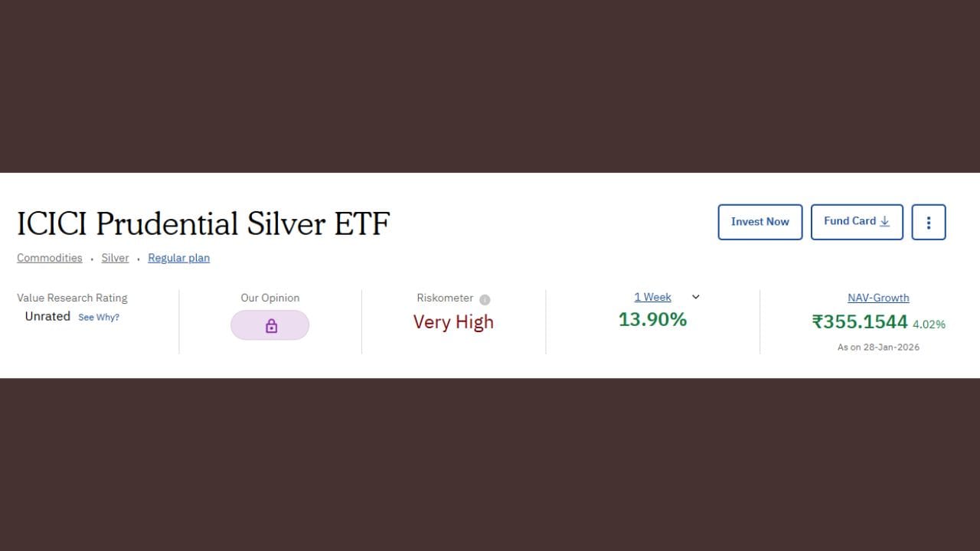
Task: Expand the NAV-Growth selector
Action: pos(878,298)
